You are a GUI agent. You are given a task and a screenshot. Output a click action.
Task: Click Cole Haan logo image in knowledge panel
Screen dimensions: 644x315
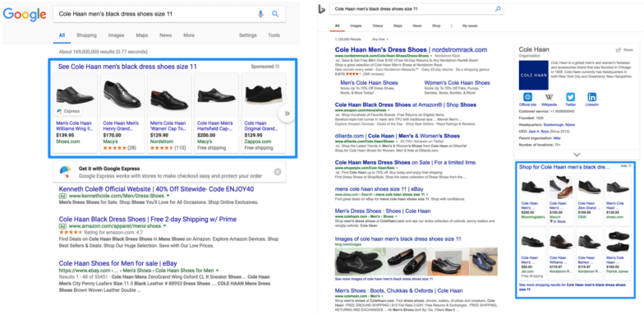click(x=534, y=76)
